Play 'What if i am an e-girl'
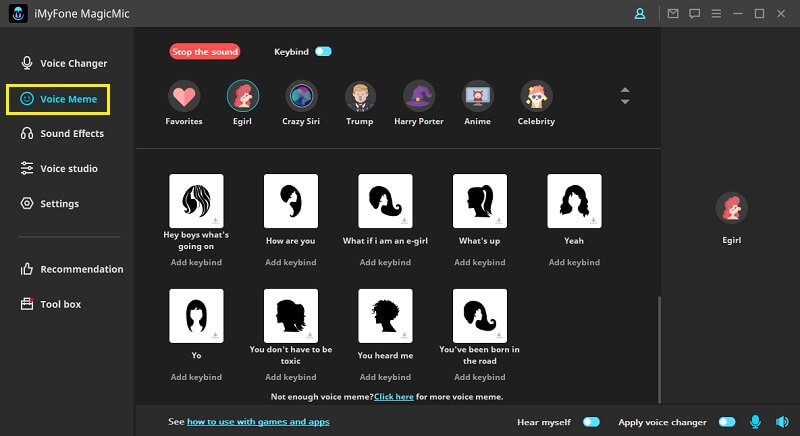The width and height of the screenshot is (800, 436). (385, 201)
